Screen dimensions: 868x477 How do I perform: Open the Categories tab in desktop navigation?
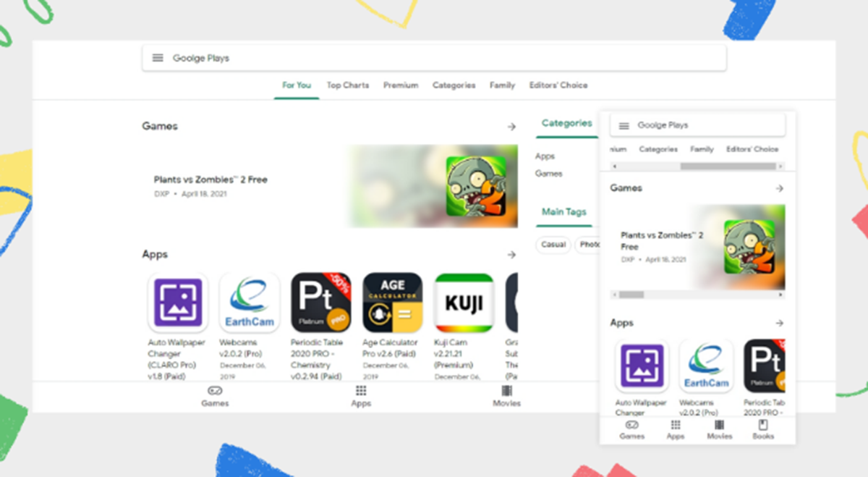tap(454, 85)
